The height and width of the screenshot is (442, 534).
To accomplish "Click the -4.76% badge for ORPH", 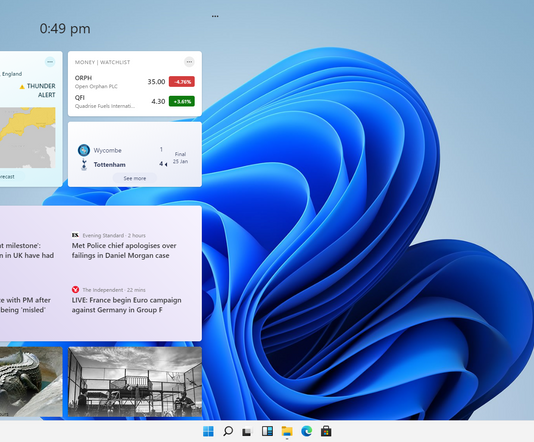I will (182, 82).
